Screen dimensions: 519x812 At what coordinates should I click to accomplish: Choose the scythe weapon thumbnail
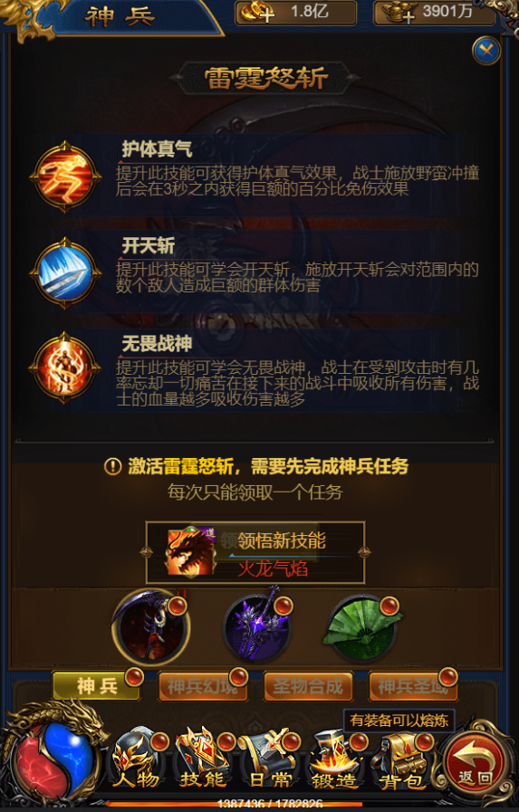pyautogui.click(x=150, y=627)
